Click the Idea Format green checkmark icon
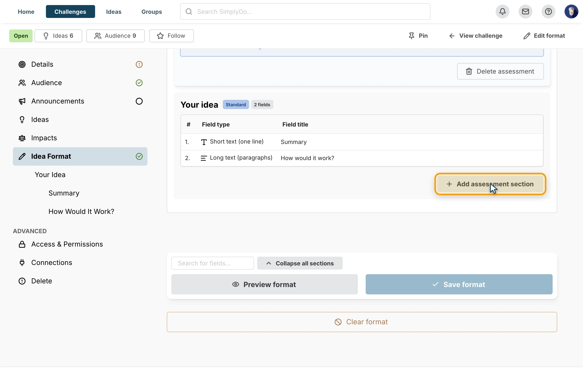This screenshot has height=368, width=588. tap(139, 156)
